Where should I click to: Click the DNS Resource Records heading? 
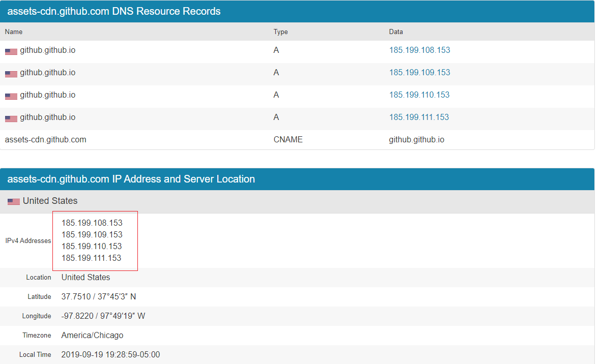(114, 11)
